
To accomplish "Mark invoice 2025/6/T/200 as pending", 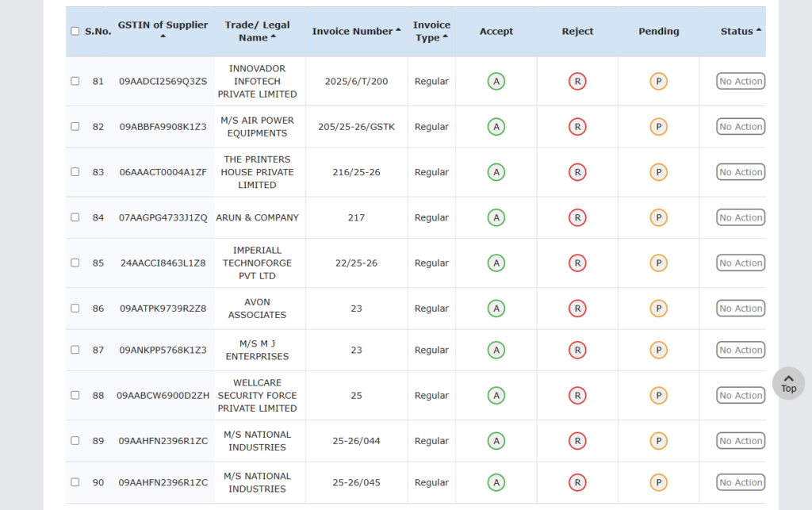I will tap(659, 81).
